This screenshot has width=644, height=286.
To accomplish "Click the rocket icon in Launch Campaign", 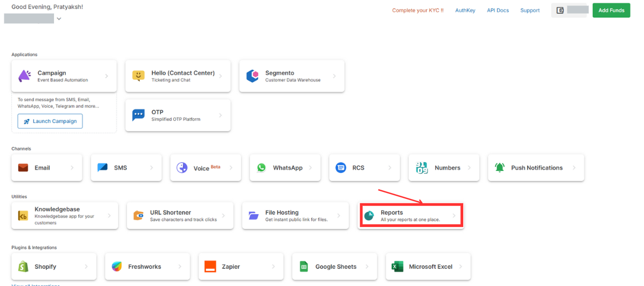I will 26,122.
